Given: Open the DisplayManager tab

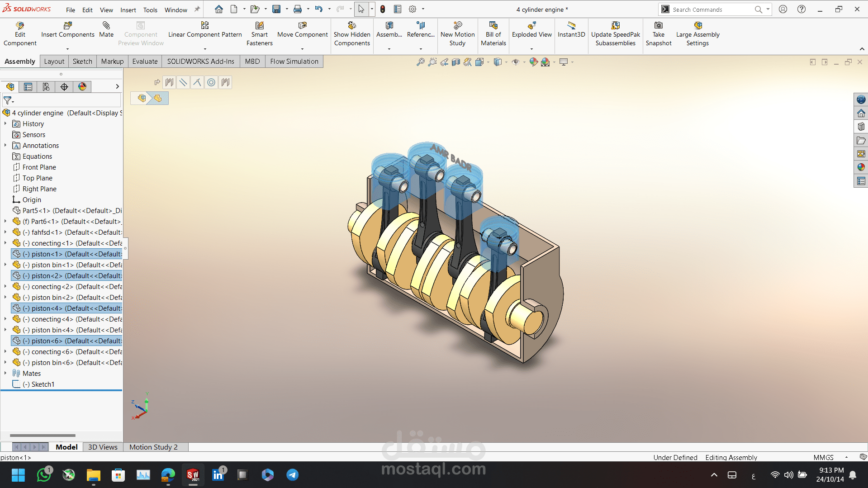Looking at the screenshot, I should coord(82,87).
